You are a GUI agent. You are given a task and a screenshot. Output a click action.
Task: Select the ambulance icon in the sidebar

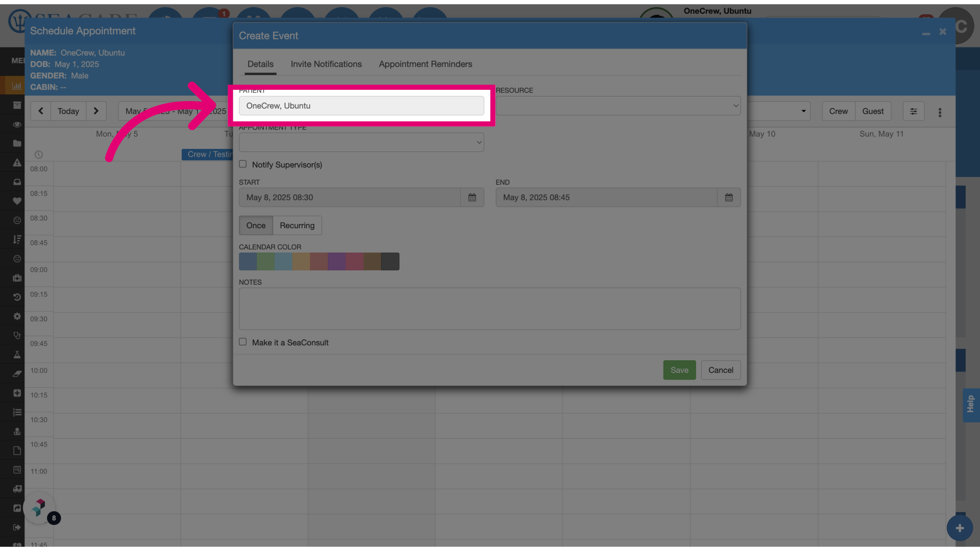[17, 489]
